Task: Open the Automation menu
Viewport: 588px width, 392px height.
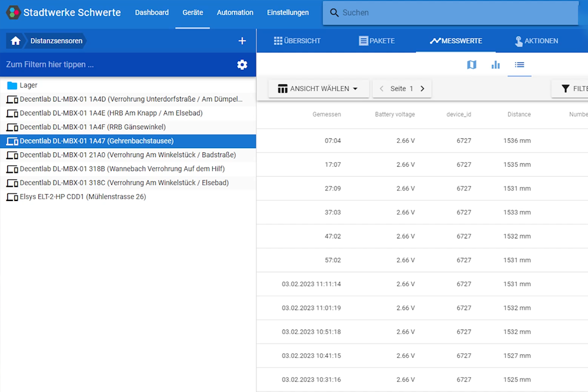Action: [x=235, y=13]
